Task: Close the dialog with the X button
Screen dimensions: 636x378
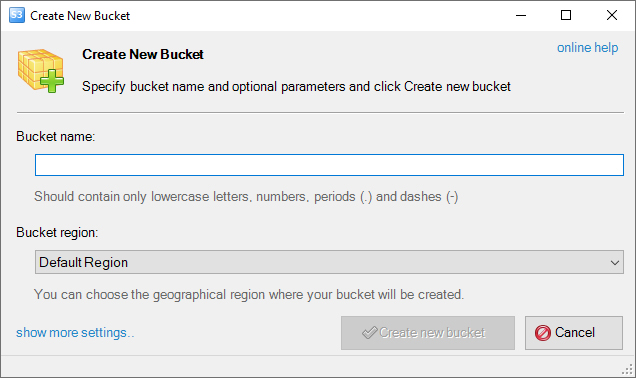Action: (x=612, y=15)
